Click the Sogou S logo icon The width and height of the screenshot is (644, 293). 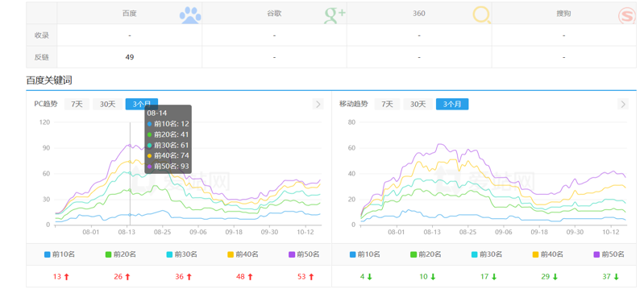[x=627, y=15]
